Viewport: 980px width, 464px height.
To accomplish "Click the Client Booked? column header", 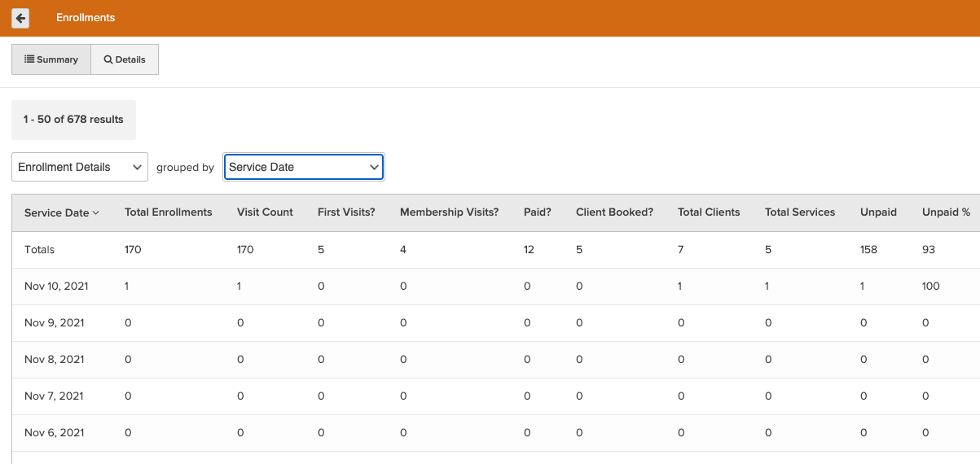I will click(x=614, y=212).
